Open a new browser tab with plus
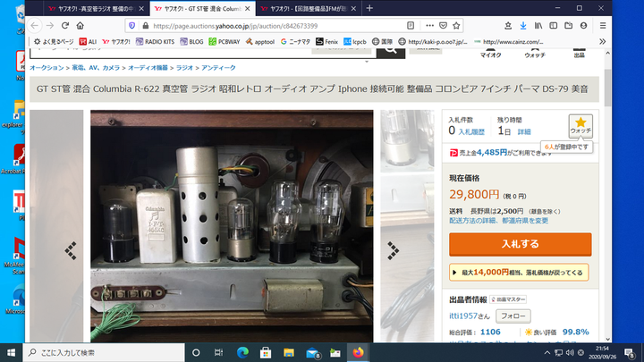The image size is (644, 362). [x=369, y=8]
